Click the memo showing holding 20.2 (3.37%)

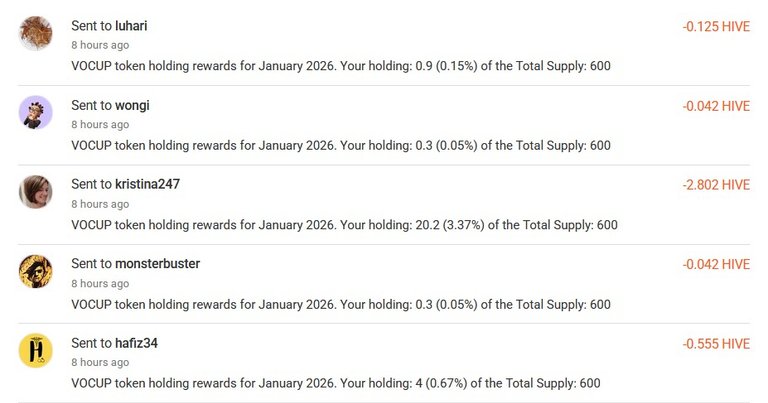(x=344, y=225)
